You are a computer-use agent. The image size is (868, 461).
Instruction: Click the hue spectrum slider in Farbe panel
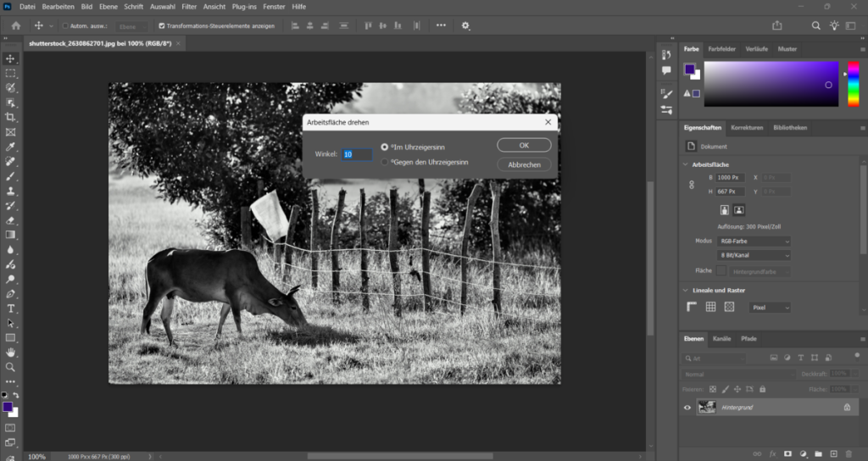coord(853,84)
